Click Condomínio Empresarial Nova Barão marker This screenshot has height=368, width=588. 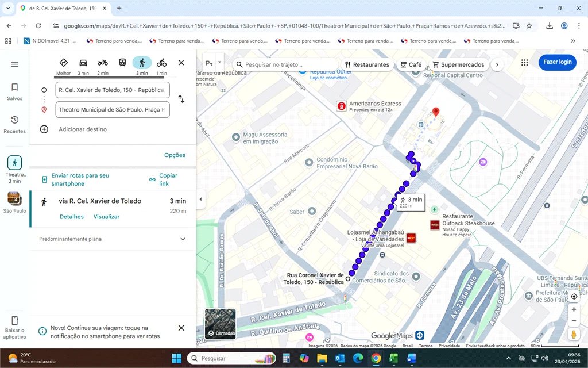click(x=309, y=163)
